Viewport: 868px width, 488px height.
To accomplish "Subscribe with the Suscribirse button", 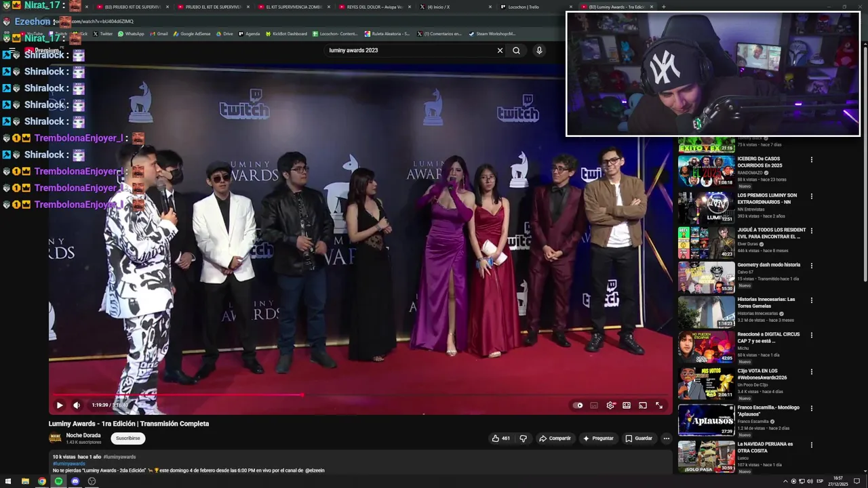I will (x=127, y=439).
